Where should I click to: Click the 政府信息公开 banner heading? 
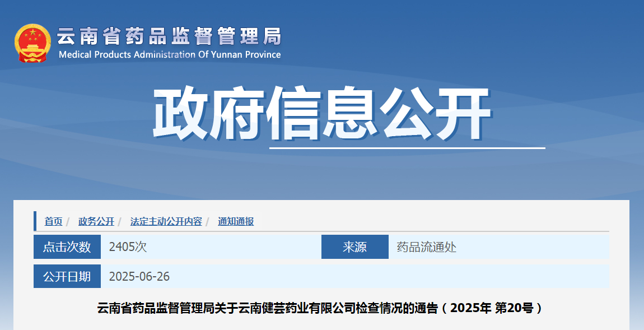click(321, 114)
